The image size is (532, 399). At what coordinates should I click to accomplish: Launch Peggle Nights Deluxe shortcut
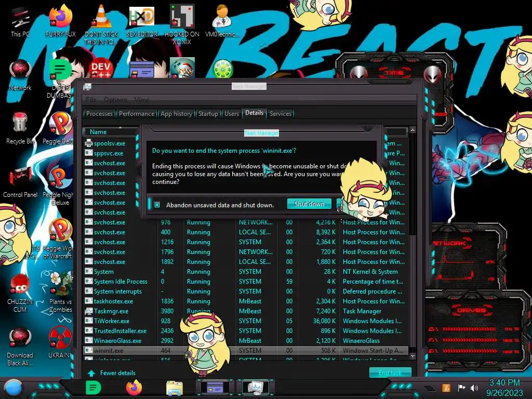(x=60, y=186)
